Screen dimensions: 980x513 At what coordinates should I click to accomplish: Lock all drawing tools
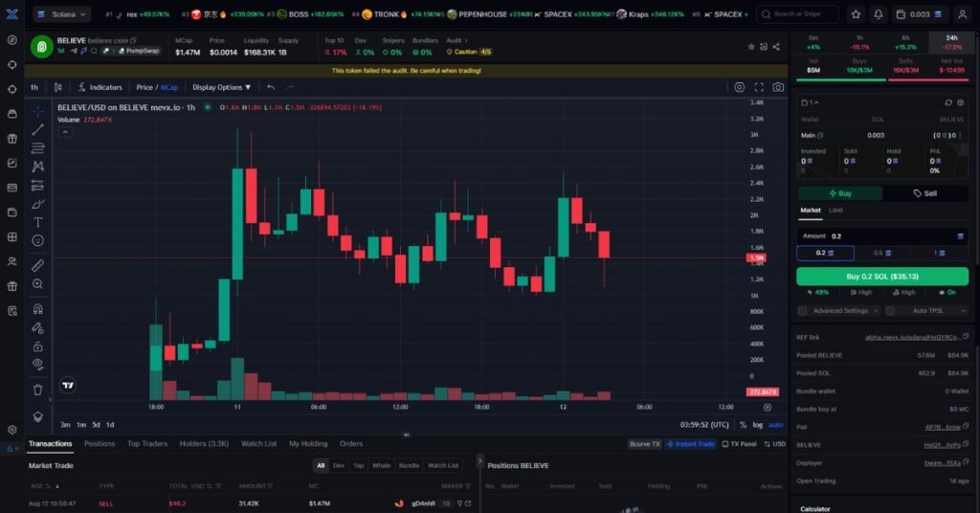pyautogui.click(x=37, y=346)
